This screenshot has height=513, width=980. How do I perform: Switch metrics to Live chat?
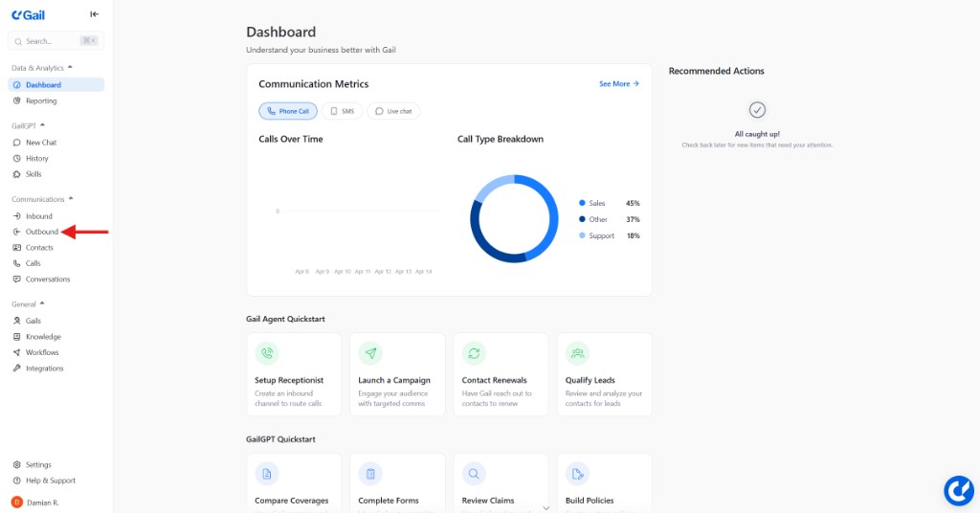pos(393,111)
